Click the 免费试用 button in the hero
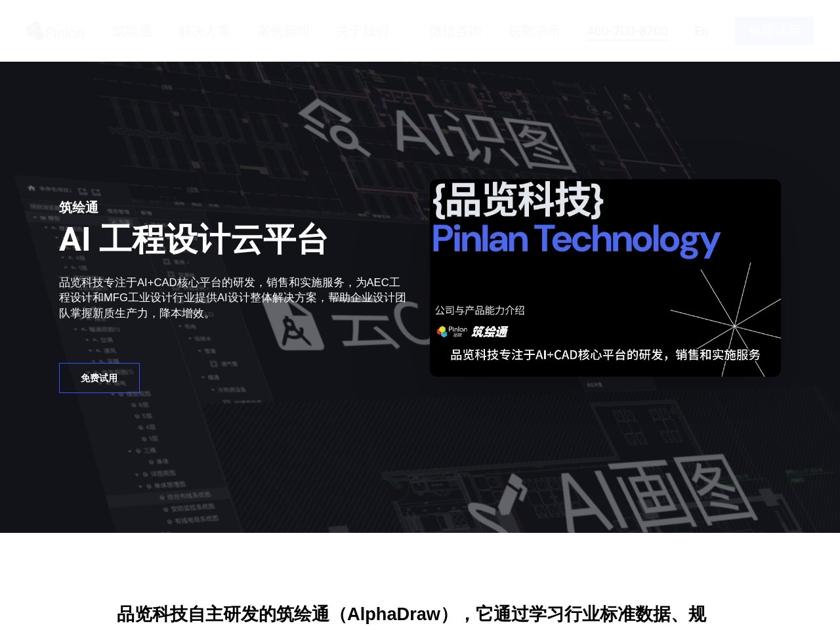 coord(99,377)
